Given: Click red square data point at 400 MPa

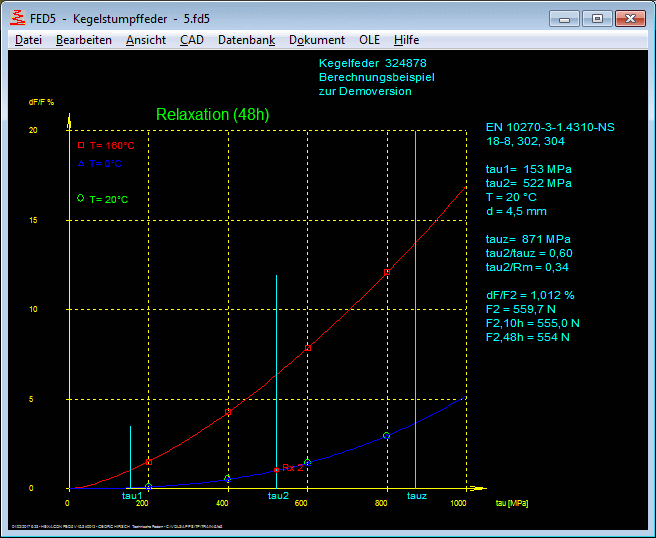Looking at the screenshot, I should [x=228, y=412].
